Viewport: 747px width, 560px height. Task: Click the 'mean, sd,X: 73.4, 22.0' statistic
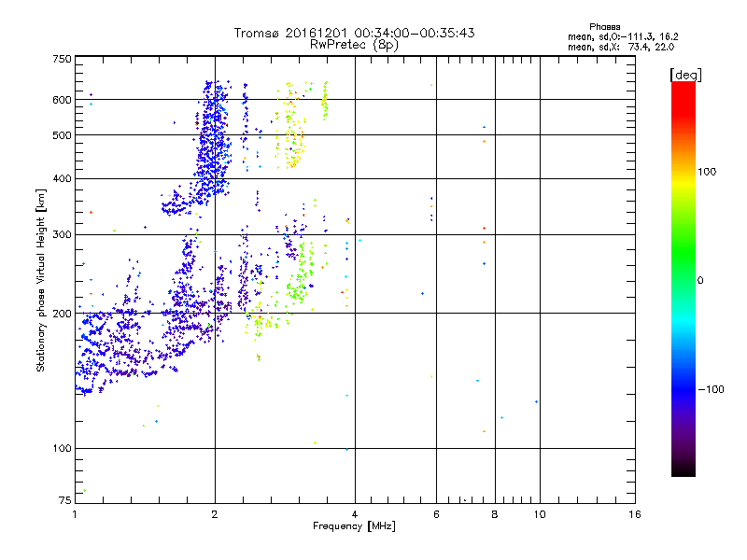click(621, 48)
